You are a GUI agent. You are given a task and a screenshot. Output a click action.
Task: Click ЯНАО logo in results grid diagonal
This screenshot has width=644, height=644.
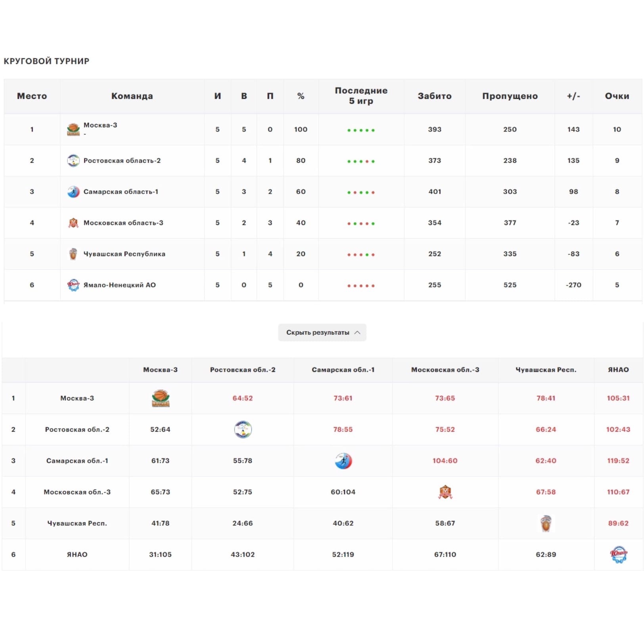click(618, 554)
